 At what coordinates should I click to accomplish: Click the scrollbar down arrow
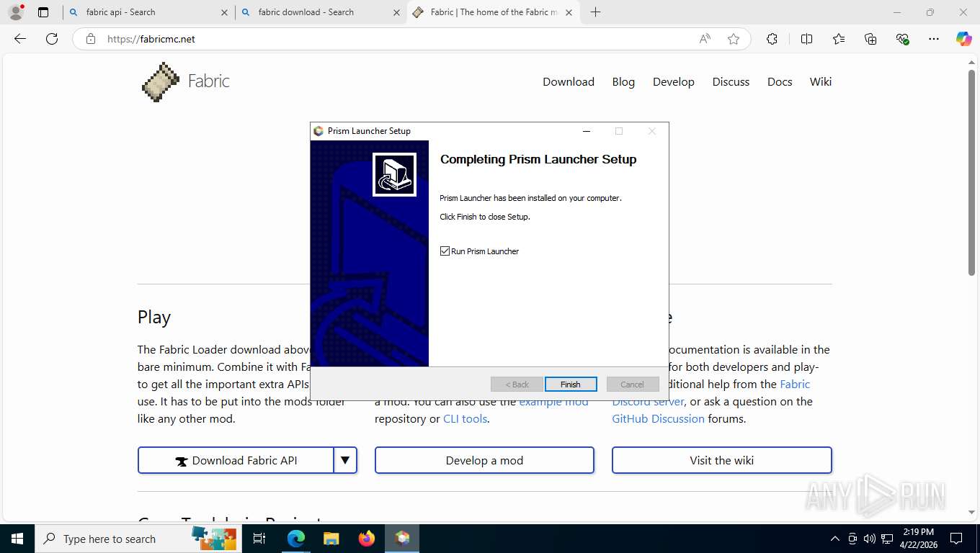click(971, 512)
